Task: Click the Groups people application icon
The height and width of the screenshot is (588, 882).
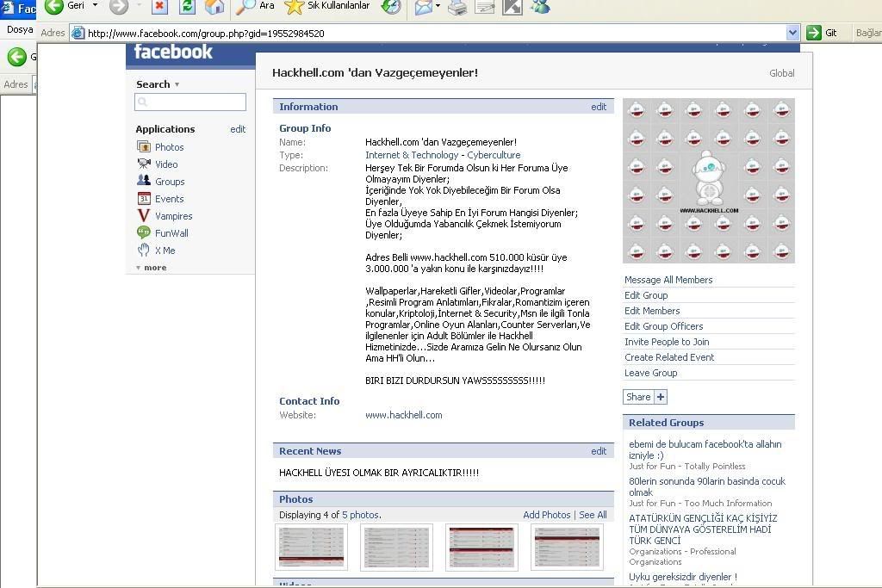Action: point(144,181)
